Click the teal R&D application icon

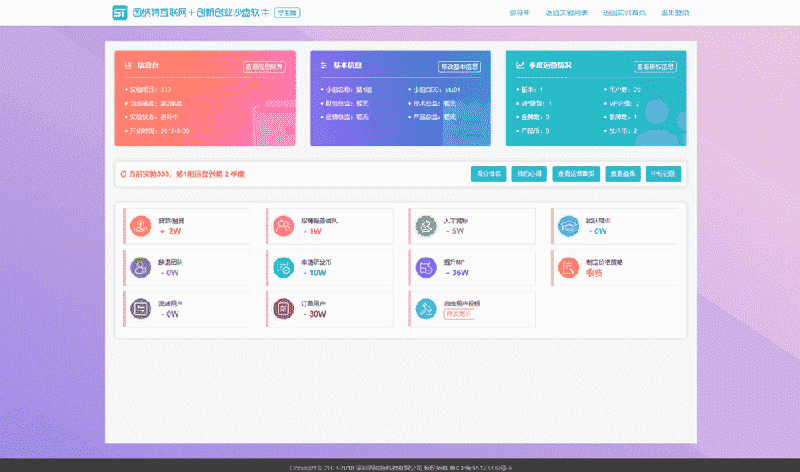pyautogui.click(x=283, y=267)
